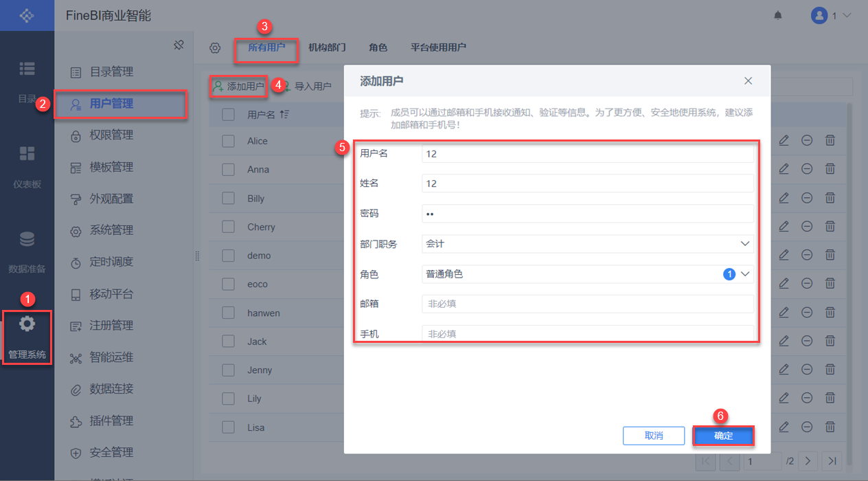Click 取消 to cancel the dialog

(x=654, y=436)
